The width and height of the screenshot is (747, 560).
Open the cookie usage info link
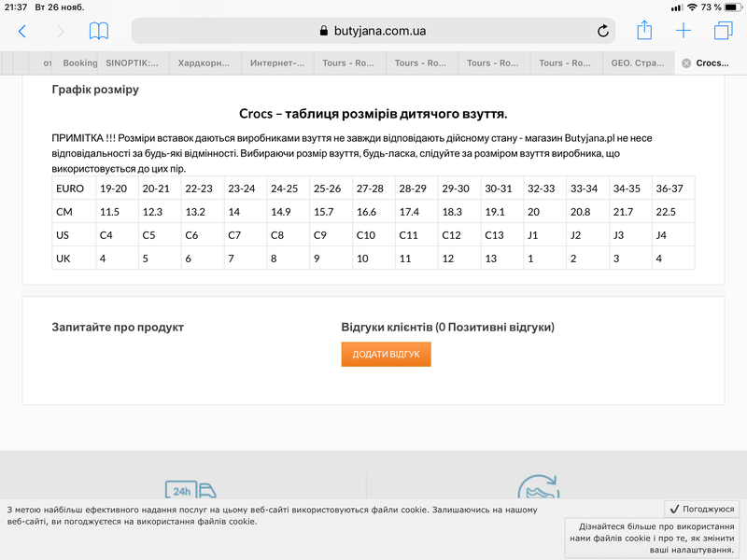click(652, 539)
